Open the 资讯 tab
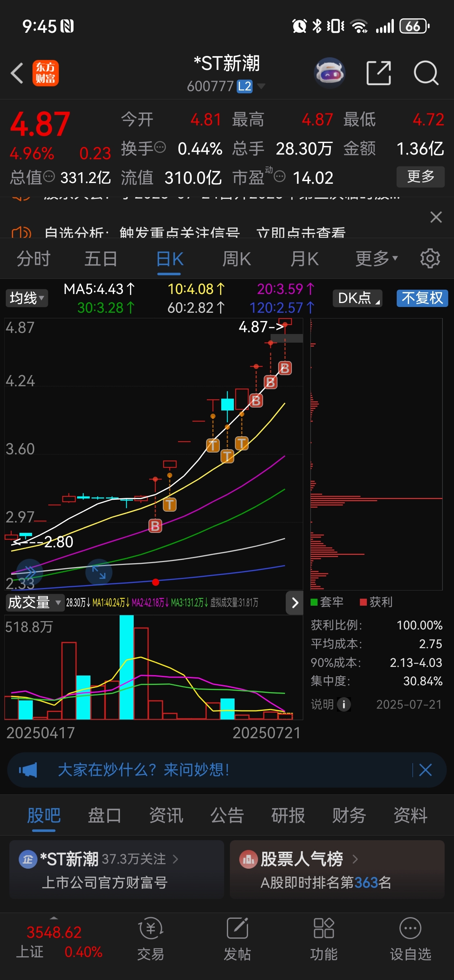 tap(166, 816)
